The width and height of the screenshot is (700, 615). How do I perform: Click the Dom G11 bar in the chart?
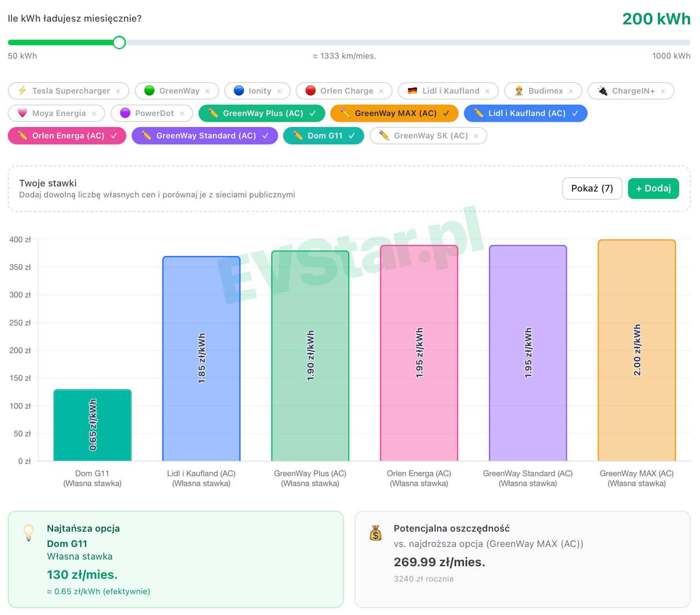tap(92, 425)
